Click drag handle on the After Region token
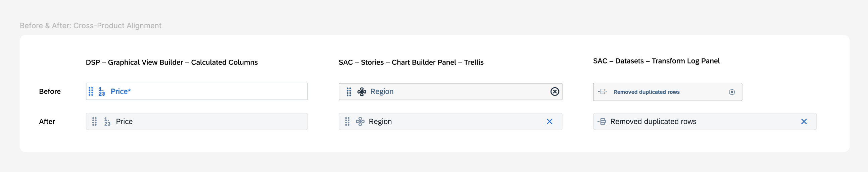The image size is (868, 172). 347,121
